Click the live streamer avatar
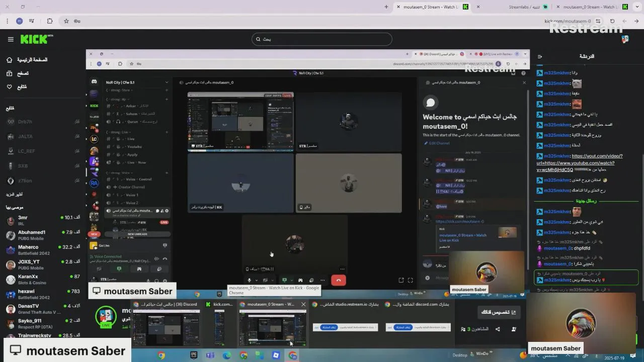Screen dimensions: 644x362 point(106,317)
